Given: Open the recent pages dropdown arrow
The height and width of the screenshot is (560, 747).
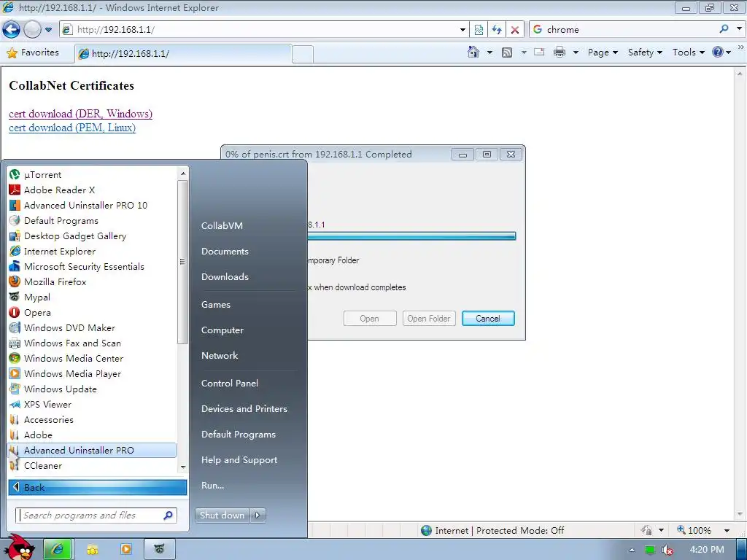Looking at the screenshot, I should 48,29.
